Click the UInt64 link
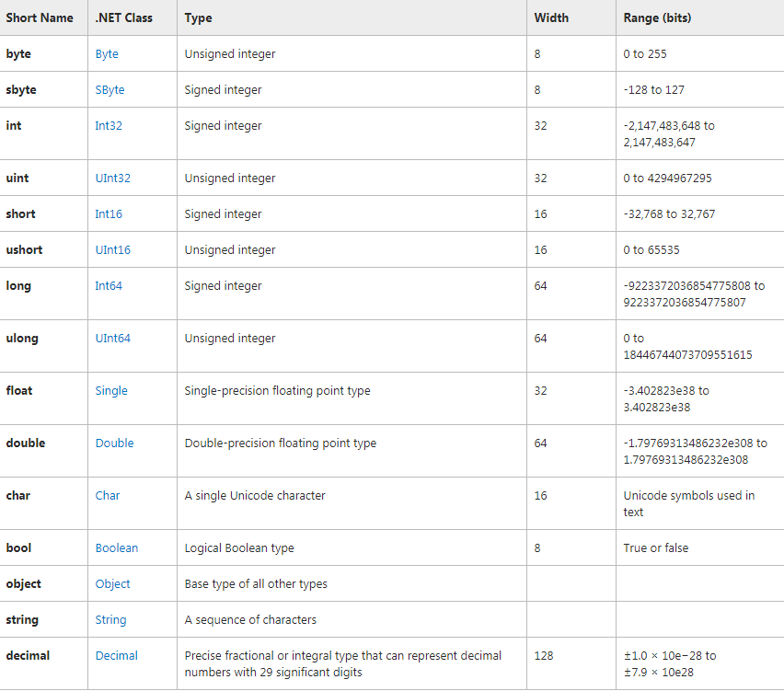784x691 pixels. click(112, 338)
